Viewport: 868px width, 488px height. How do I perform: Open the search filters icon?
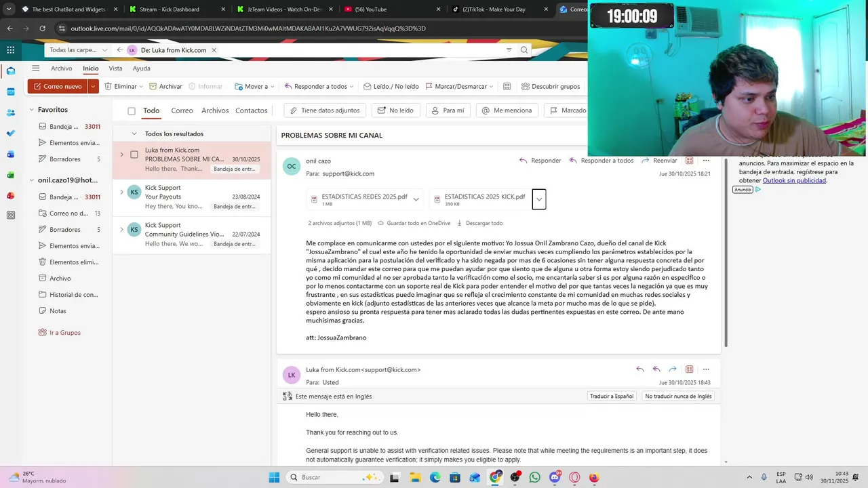click(509, 50)
